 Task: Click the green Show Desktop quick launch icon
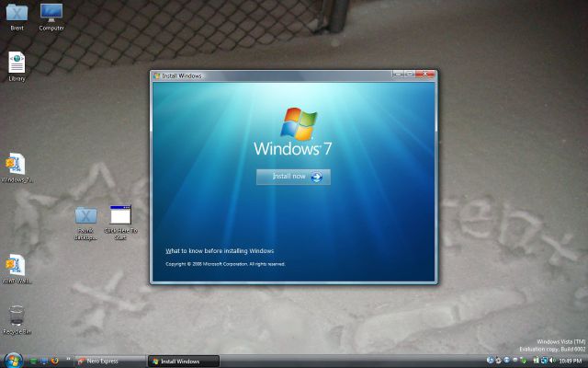pos(33,362)
